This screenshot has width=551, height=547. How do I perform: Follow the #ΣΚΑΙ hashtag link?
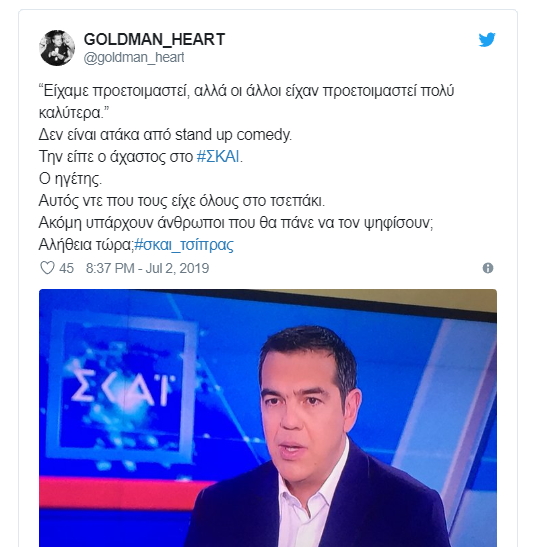[x=218, y=157]
